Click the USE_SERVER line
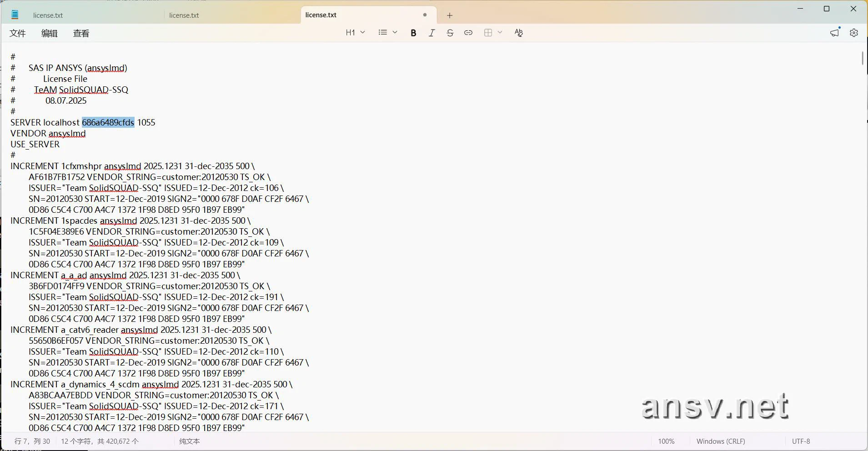The height and width of the screenshot is (451, 868). pos(35,144)
